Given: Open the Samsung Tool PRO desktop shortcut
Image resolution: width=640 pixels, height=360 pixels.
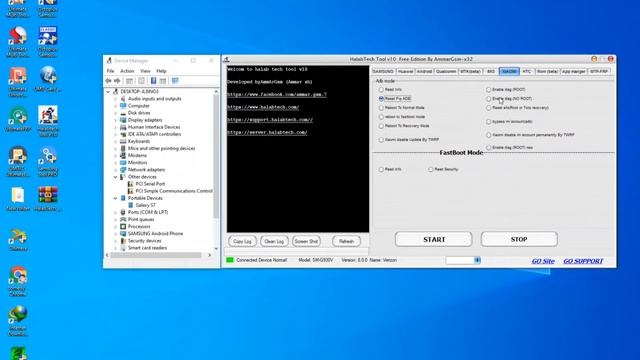Looking at the screenshot, I should pos(48,156).
